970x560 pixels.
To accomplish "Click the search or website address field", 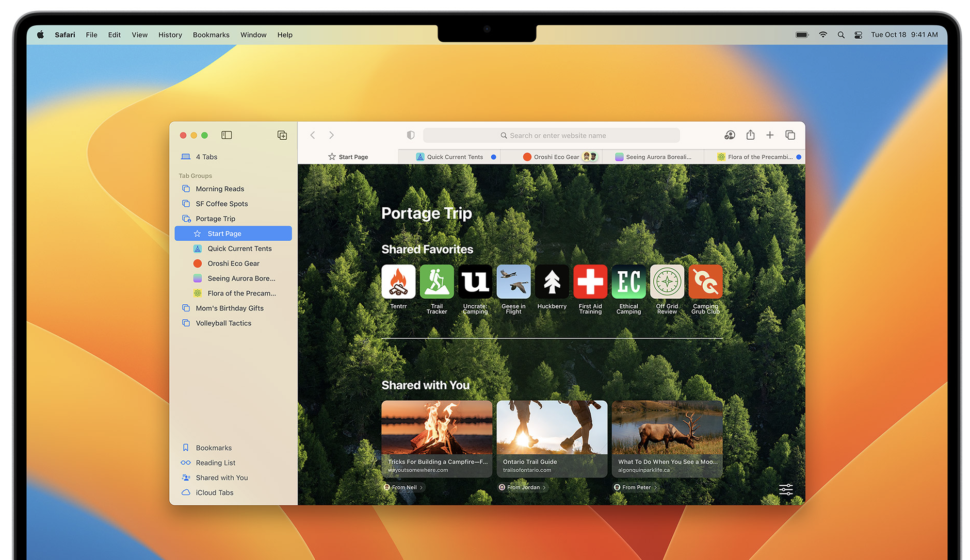I will point(551,135).
